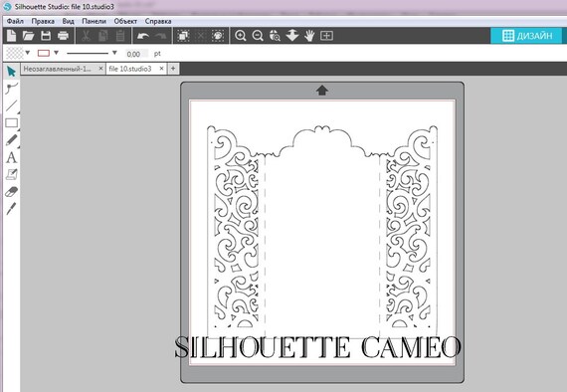Copy the selection
Viewport: 567px width, 392px height.
103,36
